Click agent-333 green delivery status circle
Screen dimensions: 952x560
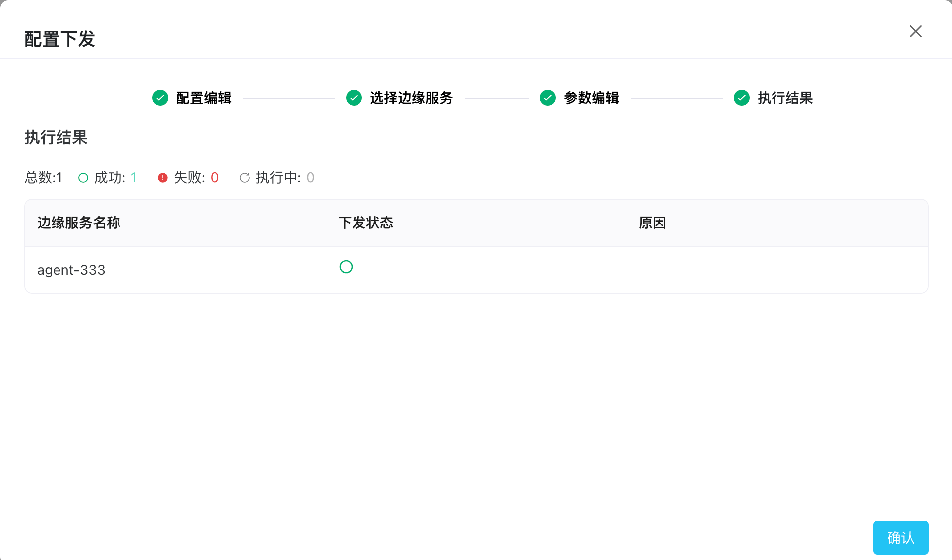346,267
